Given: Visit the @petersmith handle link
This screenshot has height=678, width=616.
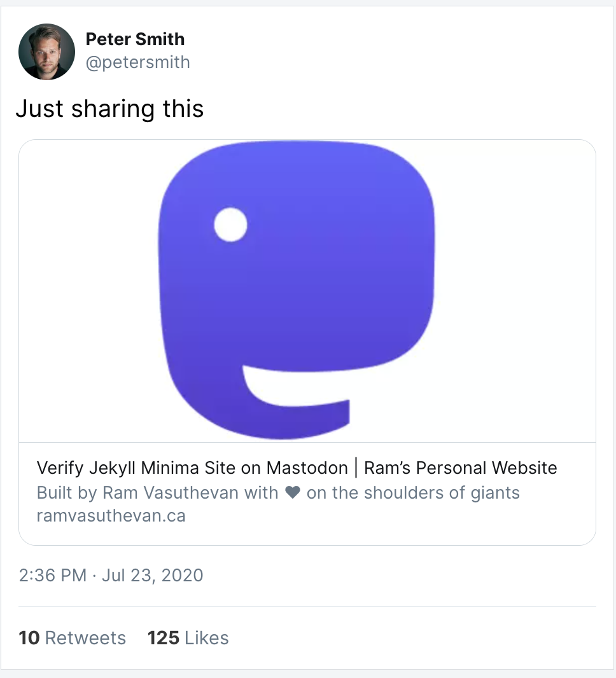Looking at the screenshot, I should [x=137, y=62].
